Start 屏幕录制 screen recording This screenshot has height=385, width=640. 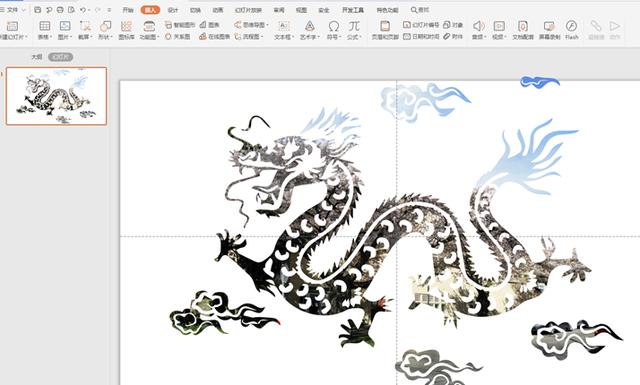pos(549,30)
